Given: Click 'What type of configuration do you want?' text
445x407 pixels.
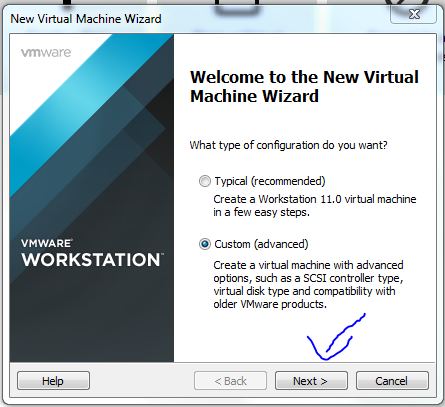Looking at the screenshot, I should point(288,145).
